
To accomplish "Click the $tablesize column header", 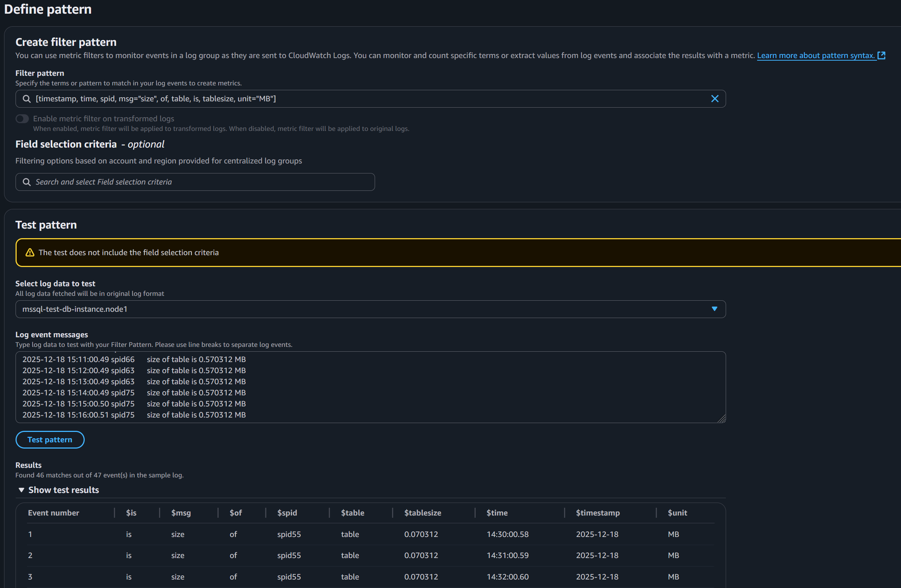I will [x=422, y=513].
